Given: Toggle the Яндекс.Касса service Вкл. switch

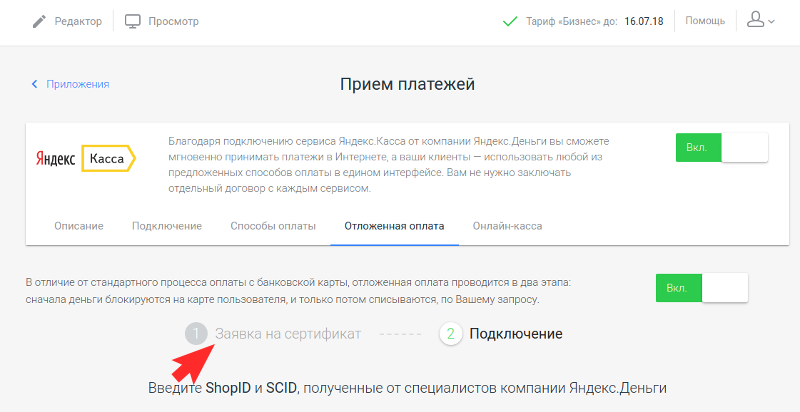Looking at the screenshot, I should [x=721, y=147].
